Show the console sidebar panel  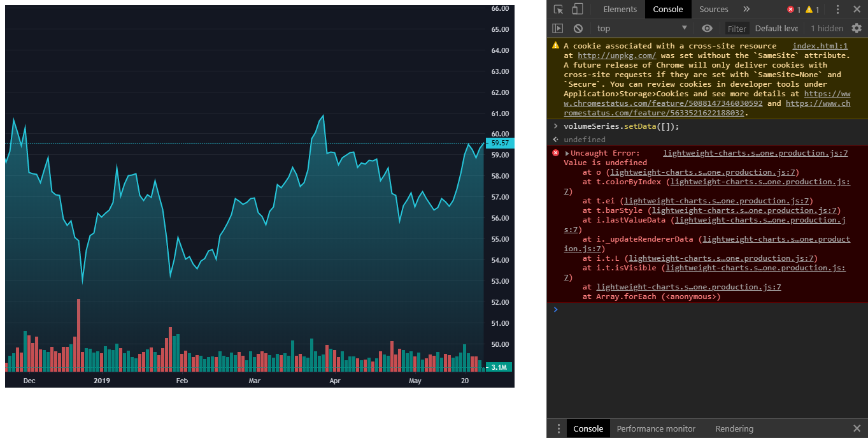point(557,27)
